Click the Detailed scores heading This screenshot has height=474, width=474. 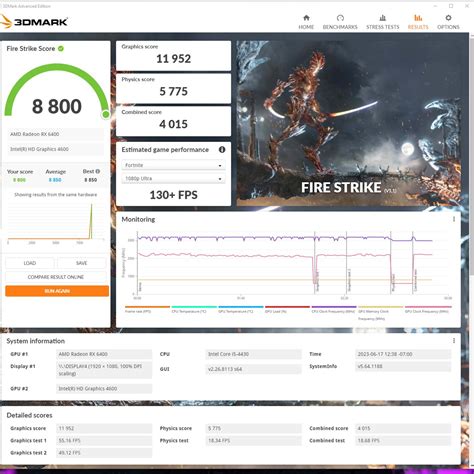(x=29, y=415)
